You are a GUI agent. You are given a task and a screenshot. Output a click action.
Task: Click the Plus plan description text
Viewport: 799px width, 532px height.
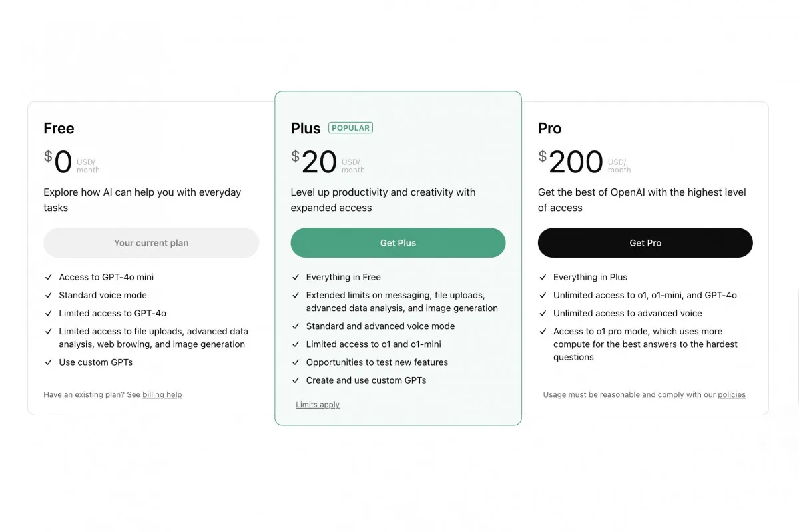383,200
